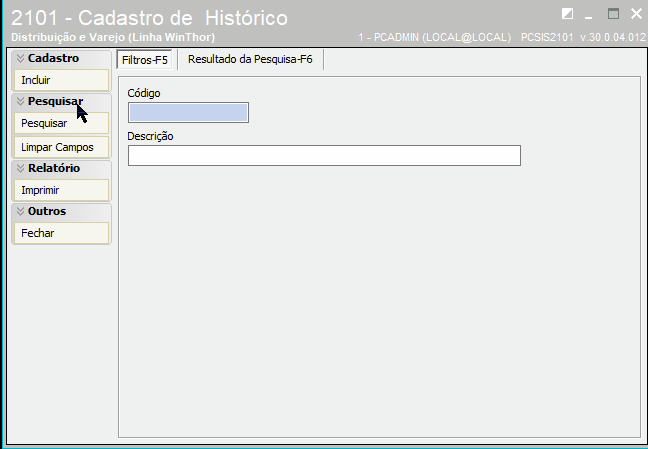Open the Imprimir report button
Screen dimensions: 648x449
click(x=62, y=190)
